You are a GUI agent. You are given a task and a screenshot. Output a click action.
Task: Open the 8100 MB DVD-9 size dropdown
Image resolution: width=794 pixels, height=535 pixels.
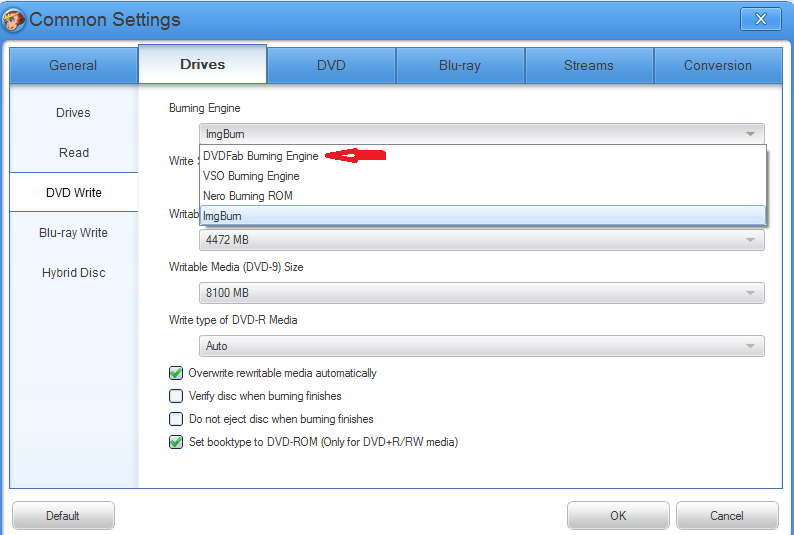(482, 293)
